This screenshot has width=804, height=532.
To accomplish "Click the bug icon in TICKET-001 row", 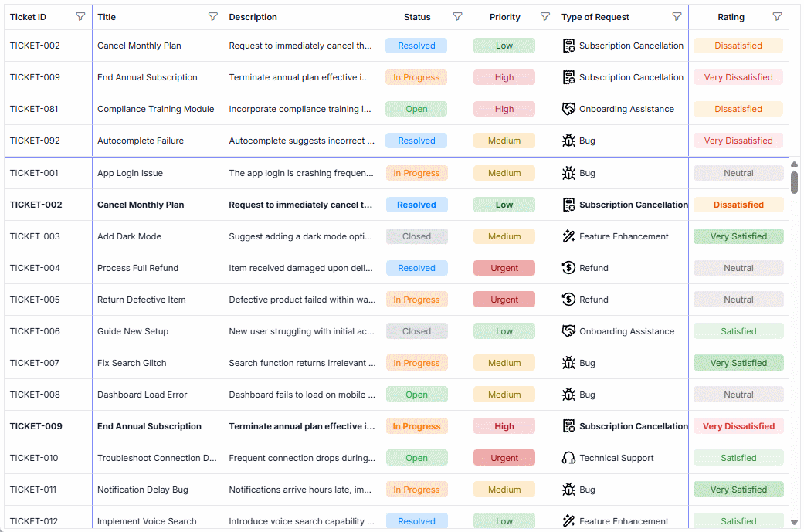I will click(x=569, y=173).
